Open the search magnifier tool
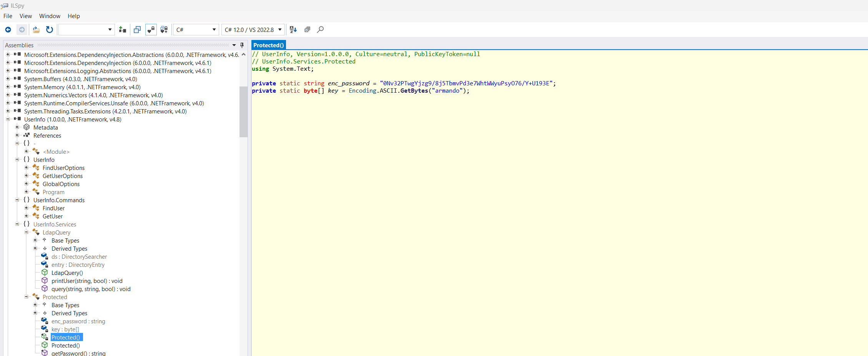This screenshot has height=356, width=868. [x=320, y=30]
